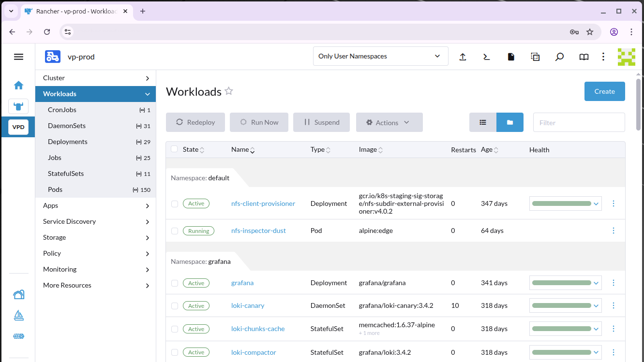Click the Import YAML upload icon
The width and height of the screenshot is (644, 362).
click(463, 57)
